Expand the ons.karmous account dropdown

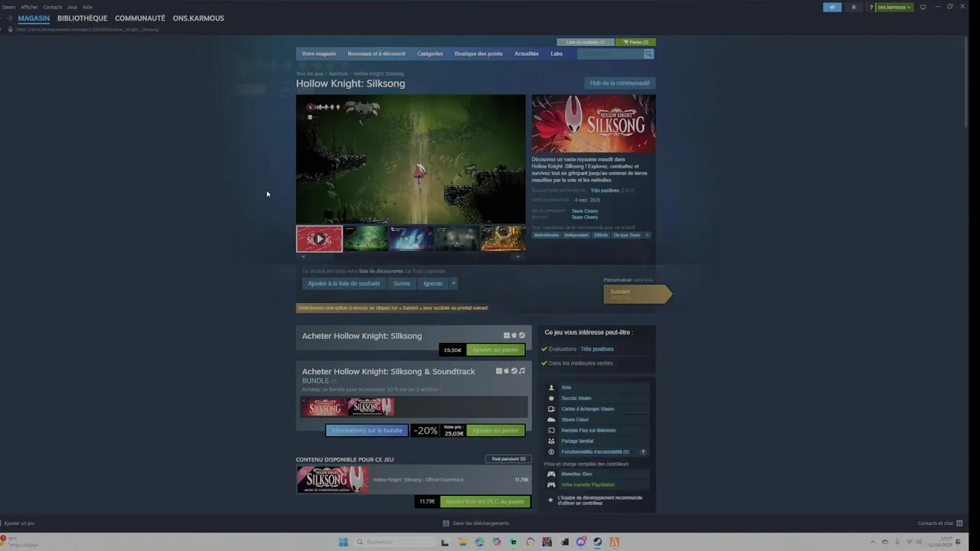[894, 7]
